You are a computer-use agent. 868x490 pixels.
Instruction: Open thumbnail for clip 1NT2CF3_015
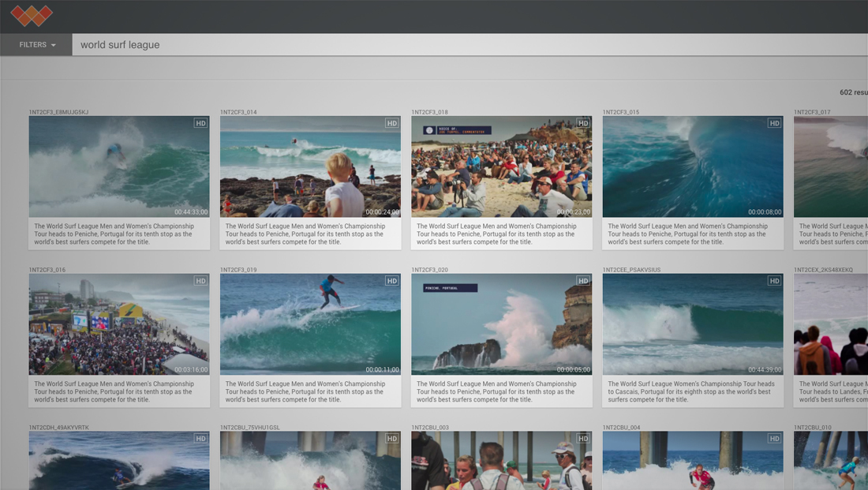[x=693, y=166]
